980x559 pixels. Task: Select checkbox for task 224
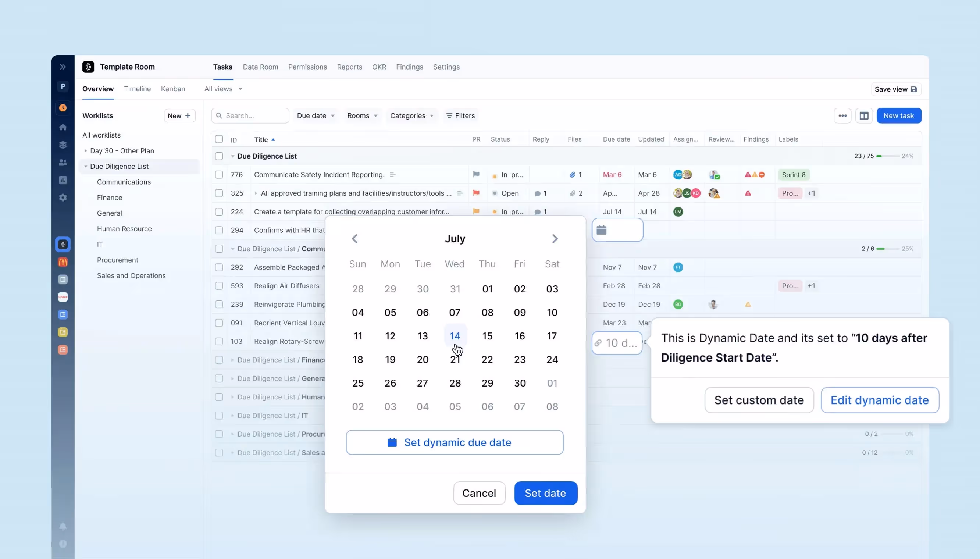click(x=219, y=211)
